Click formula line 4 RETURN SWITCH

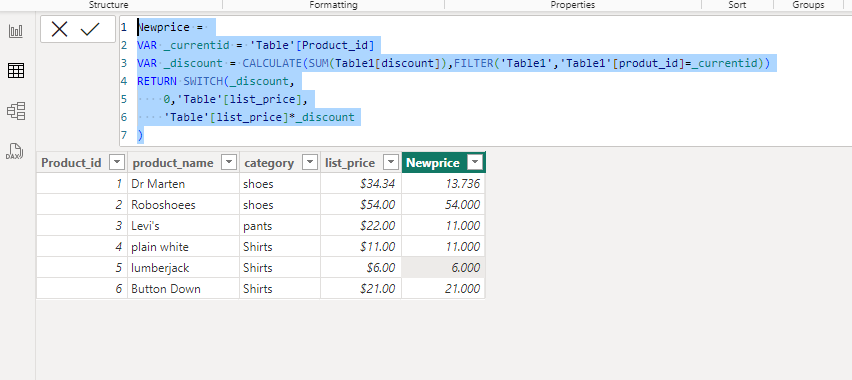(x=216, y=81)
